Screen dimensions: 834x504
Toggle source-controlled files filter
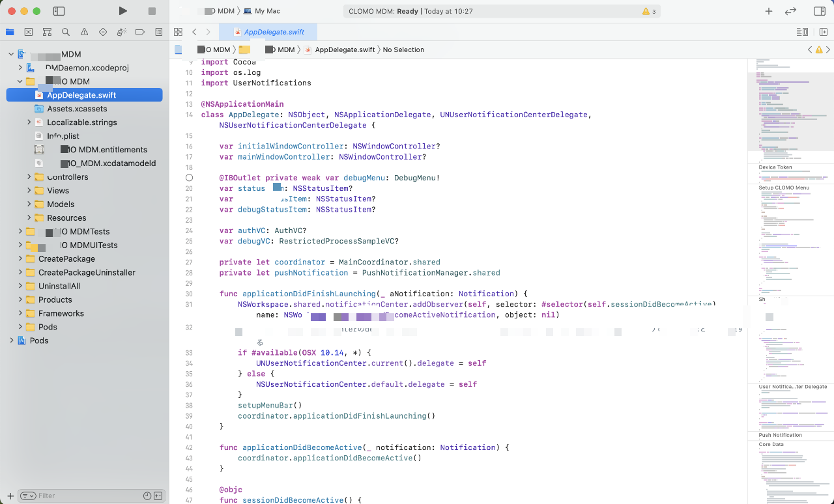158,496
